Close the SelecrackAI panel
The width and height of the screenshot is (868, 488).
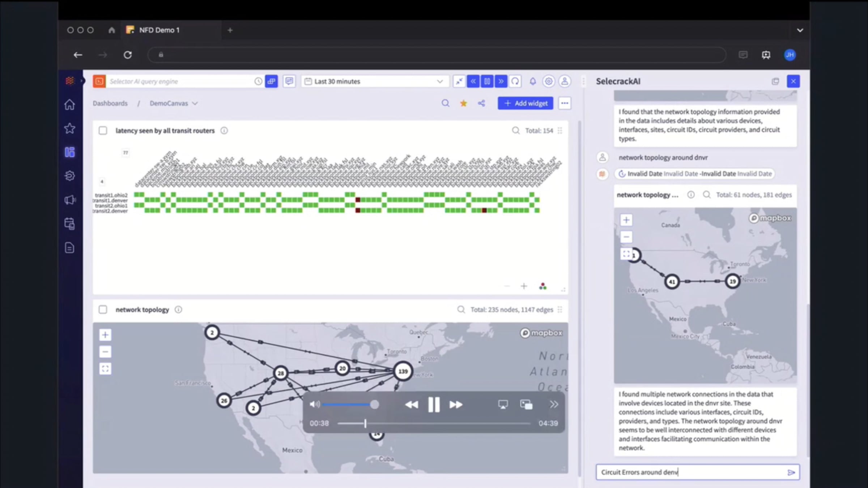(x=793, y=81)
